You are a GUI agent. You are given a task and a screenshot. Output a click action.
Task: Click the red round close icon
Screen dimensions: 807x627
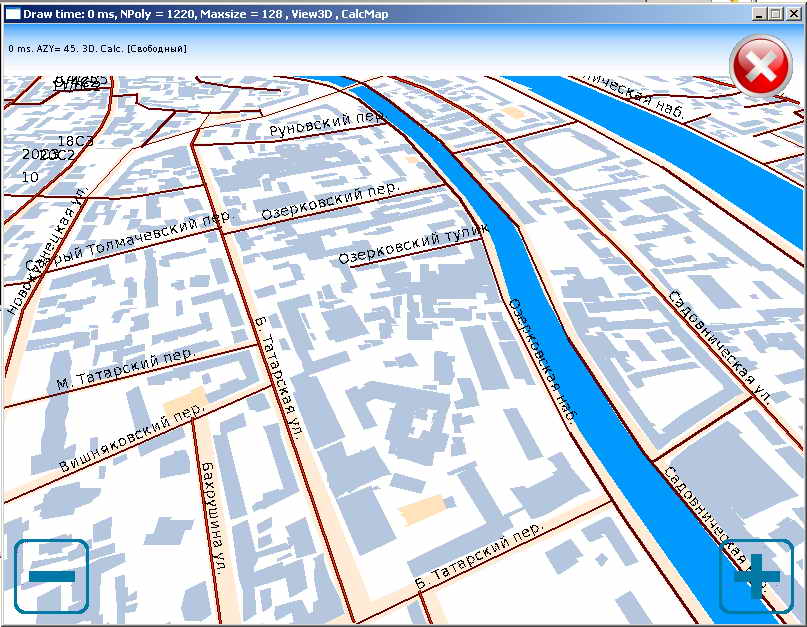761,66
